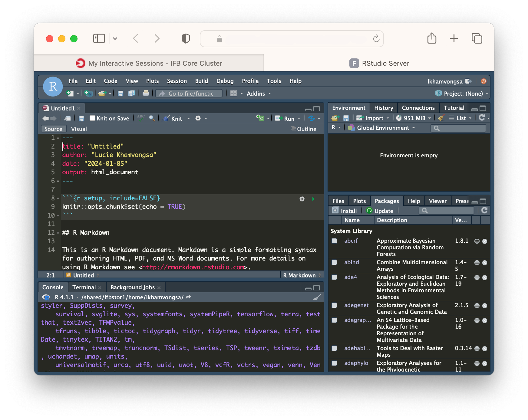
Task: Click the red quit session power icon
Action: tap(484, 81)
